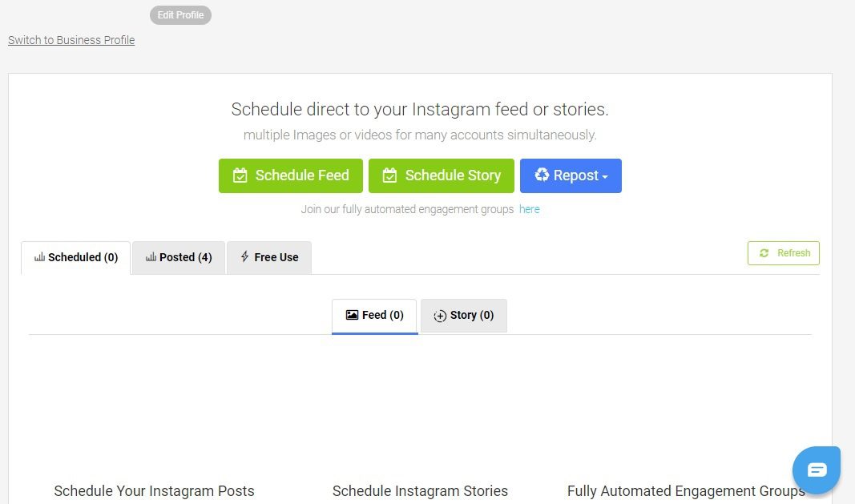
Task: Open the live chat bubble
Action: coord(816,470)
